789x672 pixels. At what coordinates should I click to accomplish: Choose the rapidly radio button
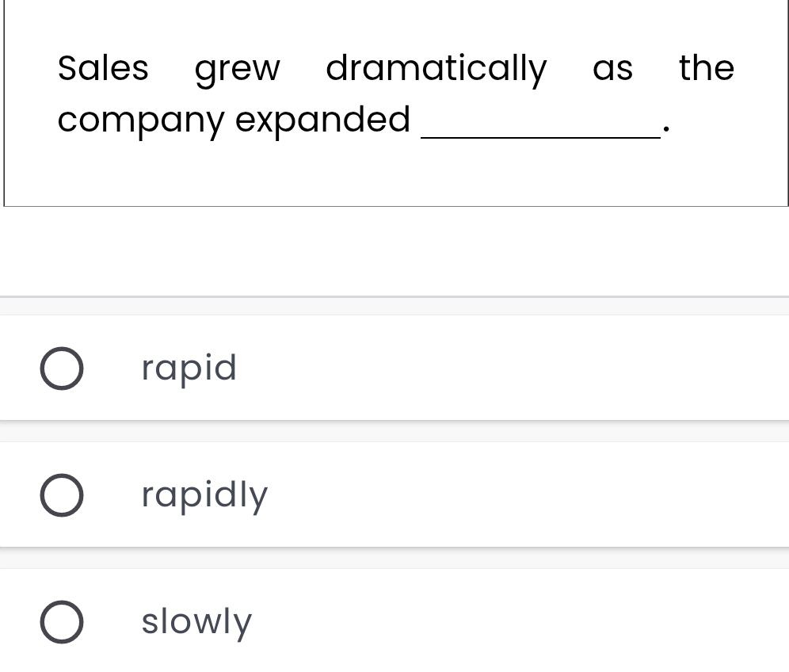61,495
